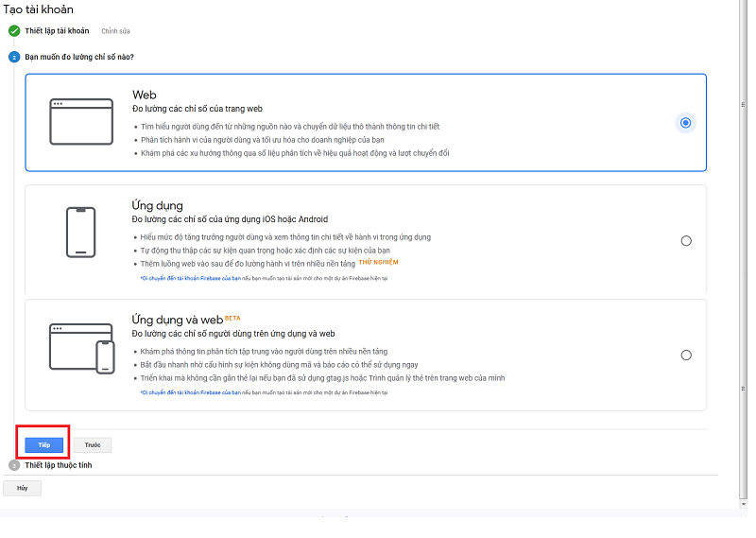The width and height of the screenshot is (756, 538).
Task: Click the orange BETA badge
Action: point(232,318)
